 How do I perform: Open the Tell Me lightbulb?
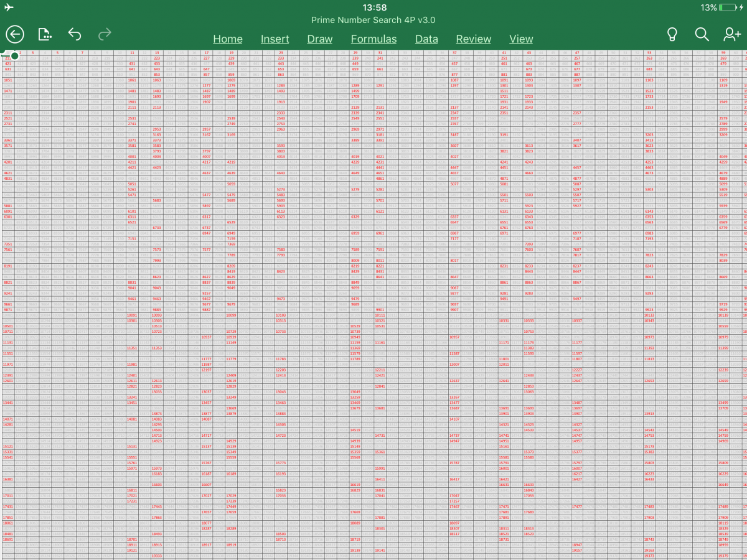click(x=672, y=34)
